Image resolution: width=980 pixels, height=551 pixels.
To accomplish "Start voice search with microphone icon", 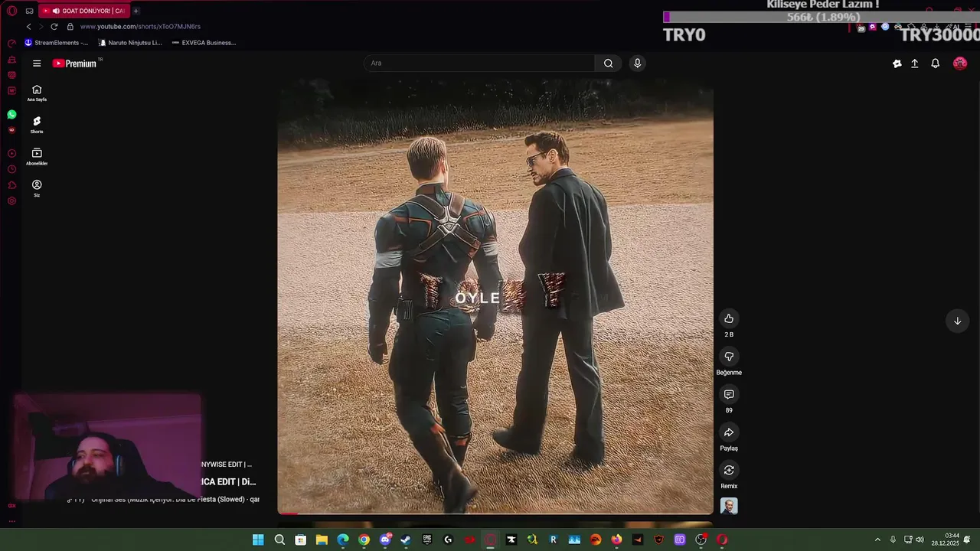I will (x=637, y=64).
